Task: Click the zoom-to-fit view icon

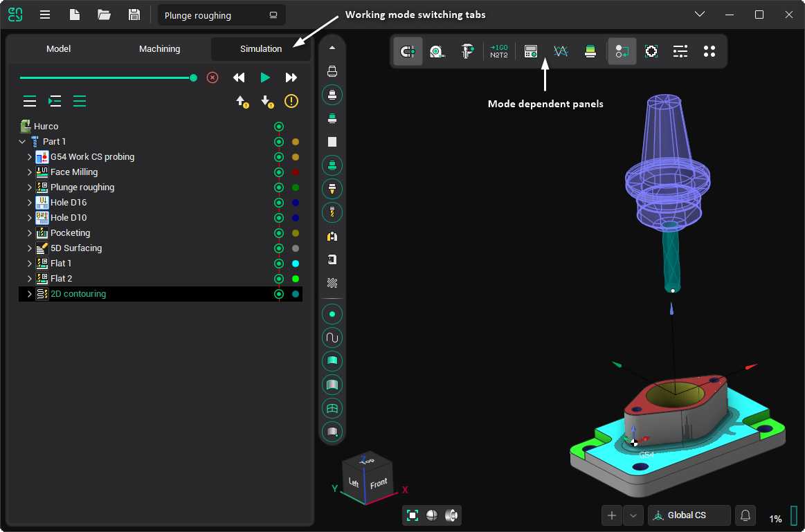Action: (x=413, y=515)
